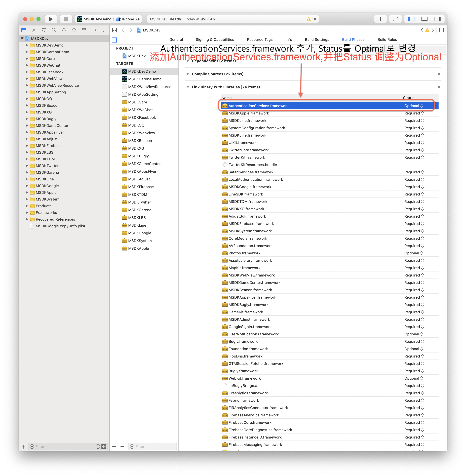The image size is (466, 476).
Task: Add an editor pane on the right
Action: (x=442, y=30)
